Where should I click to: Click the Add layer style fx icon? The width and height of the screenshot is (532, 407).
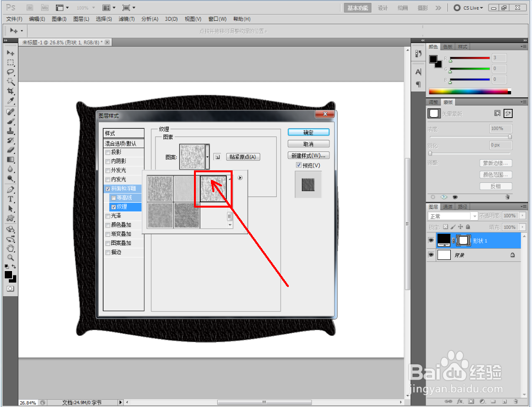[x=460, y=401]
